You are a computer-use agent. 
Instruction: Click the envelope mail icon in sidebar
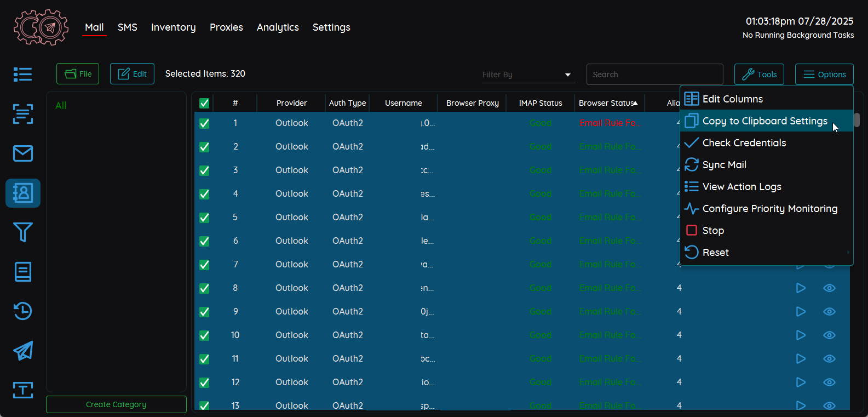[x=22, y=153]
